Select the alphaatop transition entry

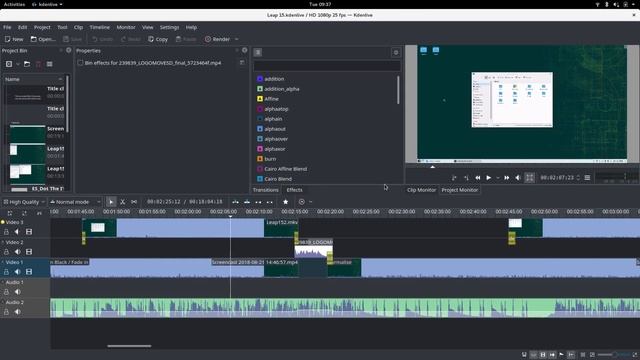point(276,109)
